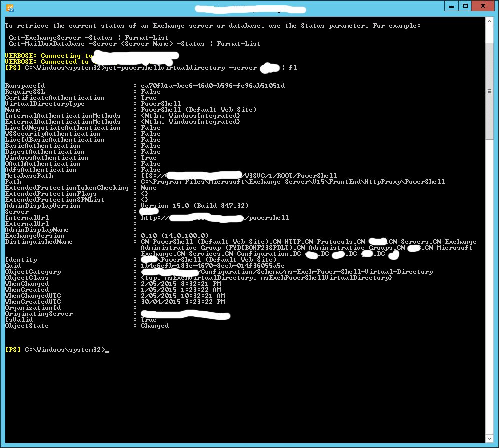This screenshot has height=448, width=499.
Task: Click the bottom PS command prompt line
Action: [x=57, y=350]
